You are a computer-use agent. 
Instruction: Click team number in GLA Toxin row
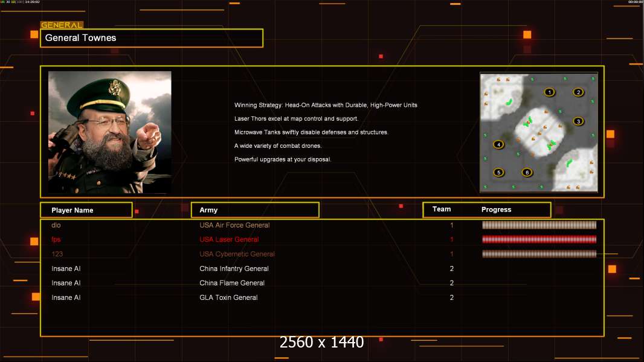(x=452, y=297)
